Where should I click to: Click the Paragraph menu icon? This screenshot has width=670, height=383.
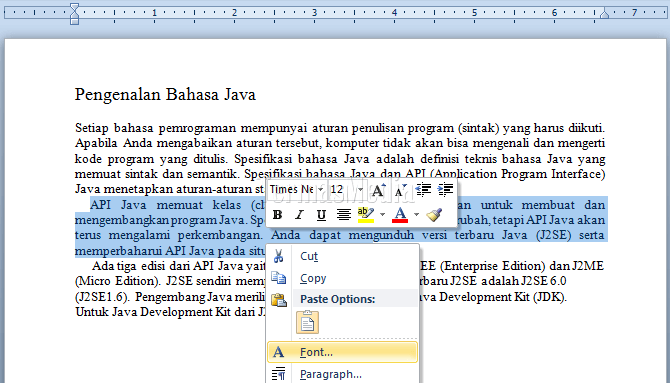pyautogui.click(x=279, y=374)
